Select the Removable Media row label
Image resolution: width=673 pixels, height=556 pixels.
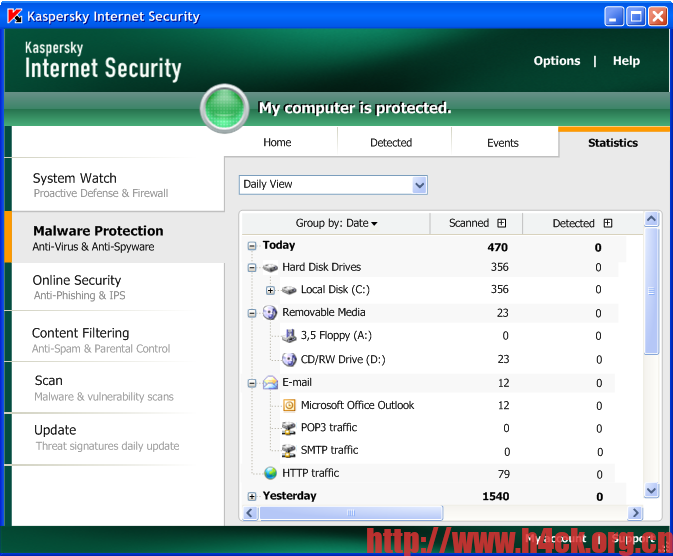[324, 312]
